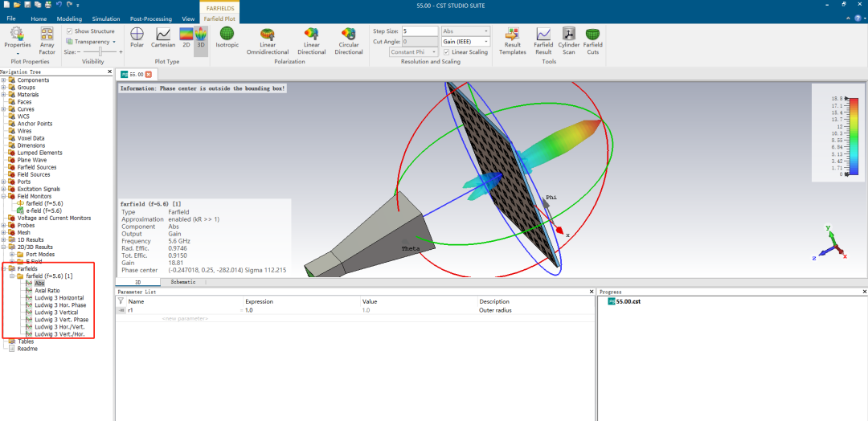Select Ludwig 3 Horizontal result
The width and height of the screenshot is (868, 421).
point(59,297)
